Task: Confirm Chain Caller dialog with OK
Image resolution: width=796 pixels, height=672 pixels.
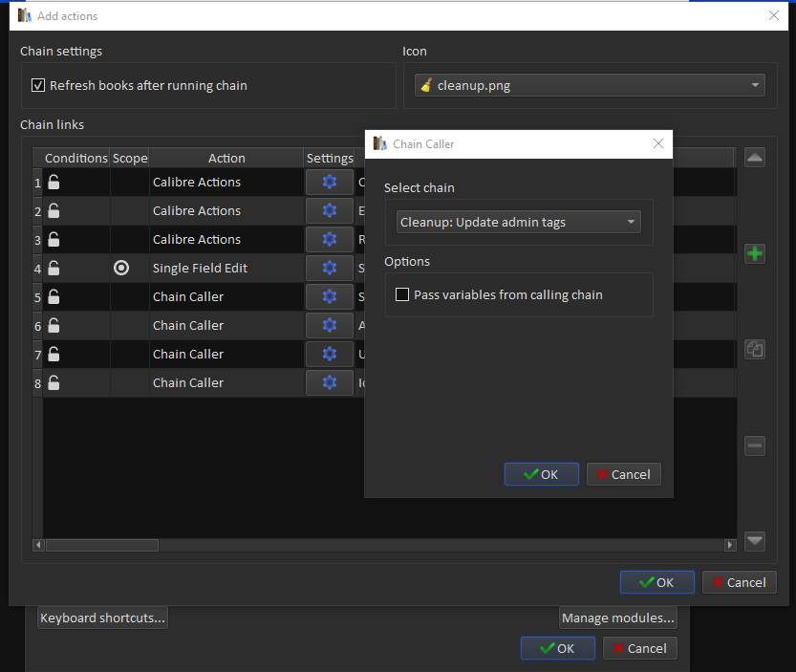Action: pos(541,474)
